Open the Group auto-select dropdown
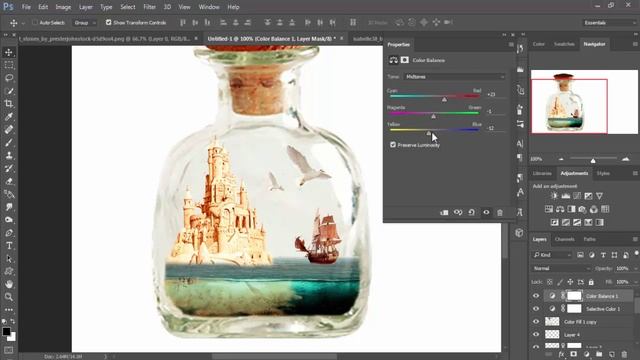Screen dimensions: 640x360 click(84, 23)
